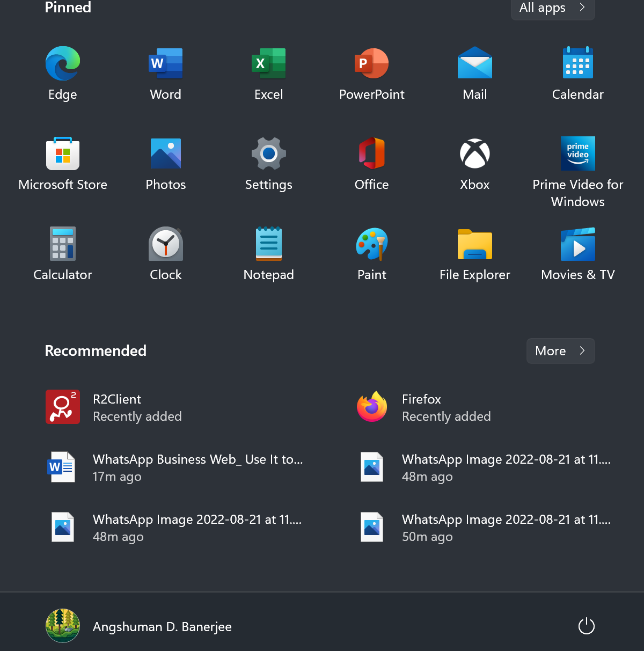Open Notepad from pinned apps
The width and height of the screenshot is (644, 651).
point(269,244)
